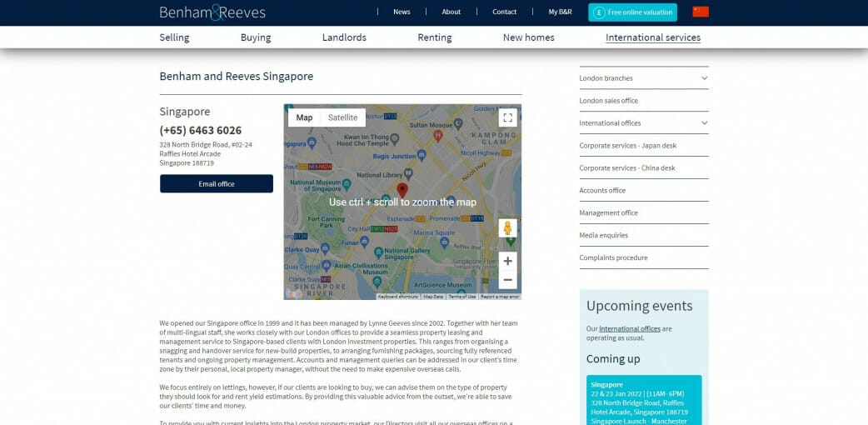The image size is (868, 425).
Task: Open the New homes menu
Action: [529, 37]
